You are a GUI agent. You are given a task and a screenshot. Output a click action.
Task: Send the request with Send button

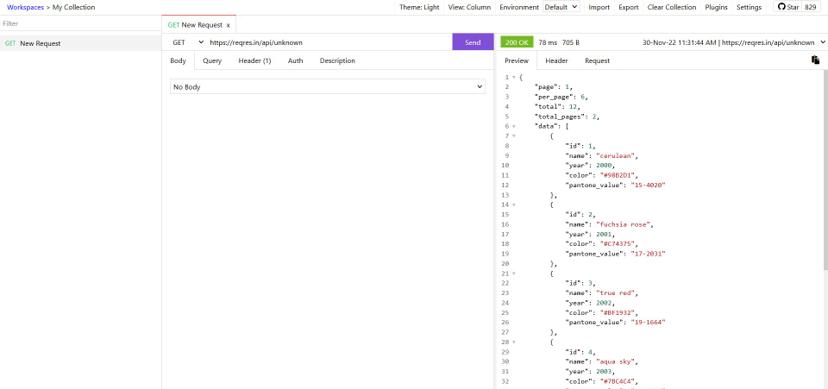coord(473,42)
